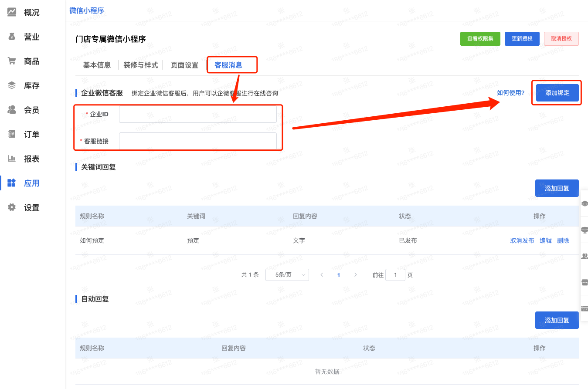Screen dimensions: 588x389
Task: Click 取消发布 for the 如何预定 rule
Action: pyautogui.click(x=522, y=240)
